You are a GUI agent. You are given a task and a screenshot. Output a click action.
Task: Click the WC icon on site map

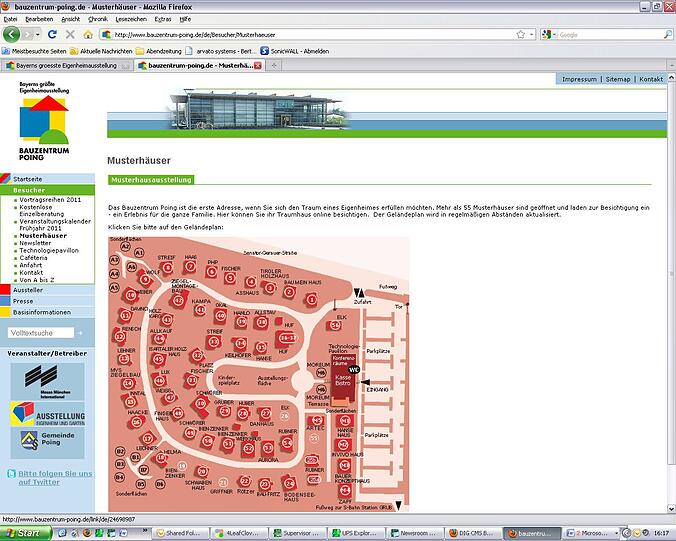tap(354, 369)
